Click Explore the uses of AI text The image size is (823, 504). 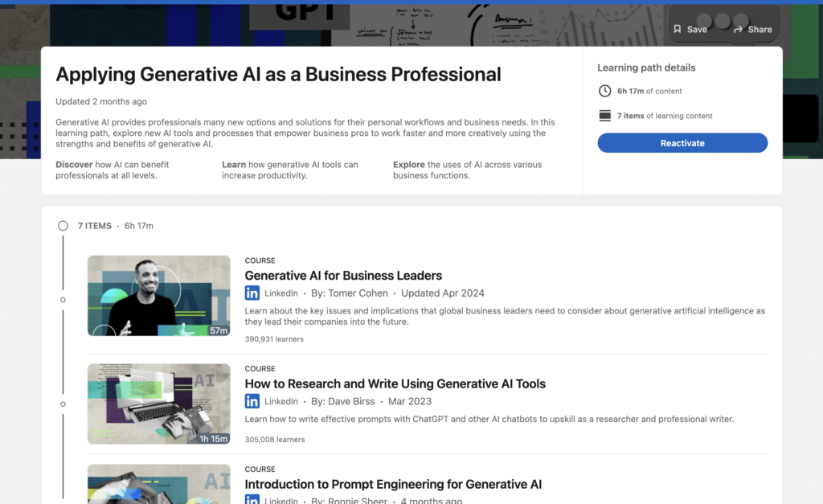pos(467,170)
